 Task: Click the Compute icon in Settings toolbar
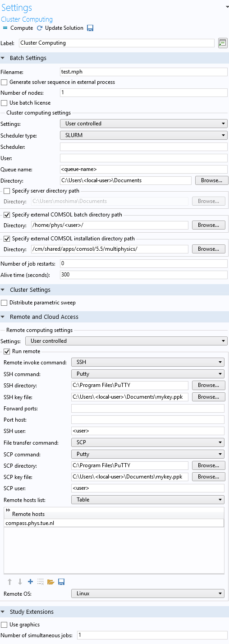pyautogui.click(x=5, y=28)
